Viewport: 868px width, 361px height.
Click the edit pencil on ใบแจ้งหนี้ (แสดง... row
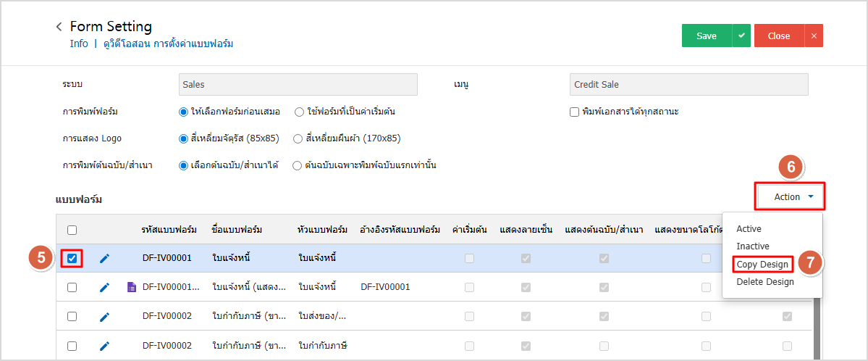(105, 287)
